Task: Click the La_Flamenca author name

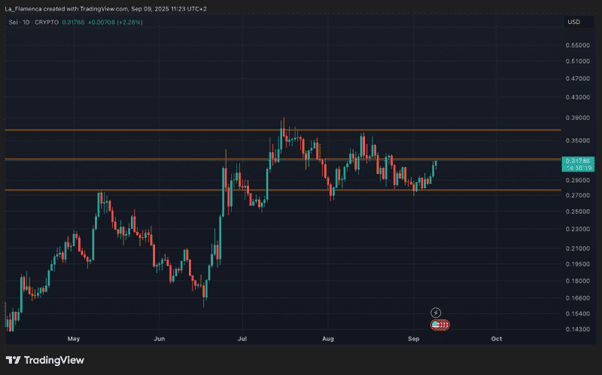Action: [23, 8]
